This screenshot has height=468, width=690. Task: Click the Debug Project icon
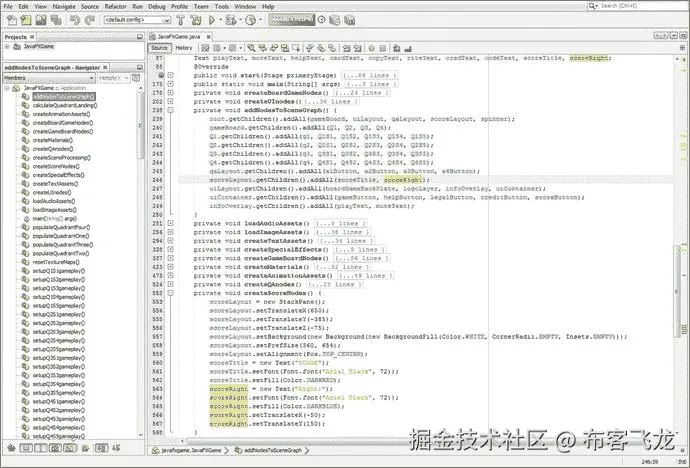point(231,20)
